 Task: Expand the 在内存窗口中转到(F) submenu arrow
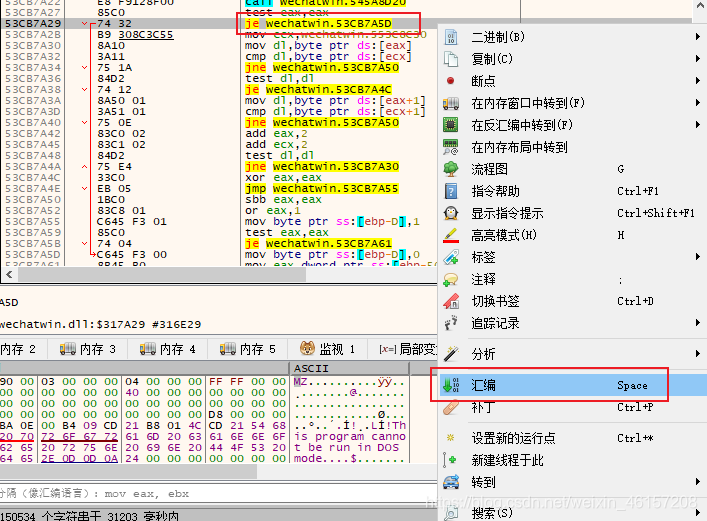click(698, 103)
